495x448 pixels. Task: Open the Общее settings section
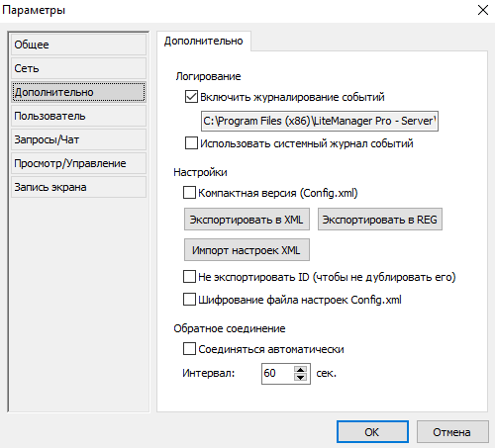pos(78,45)
